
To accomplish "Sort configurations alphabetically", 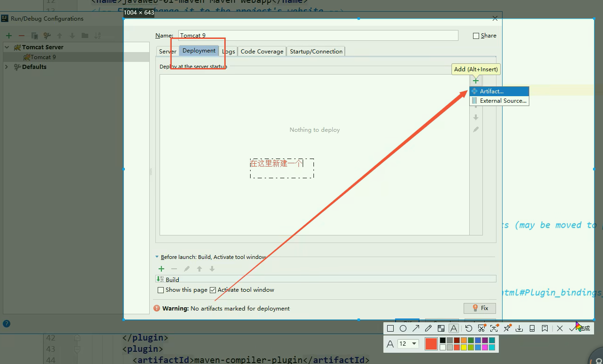I will click(98, 36).
